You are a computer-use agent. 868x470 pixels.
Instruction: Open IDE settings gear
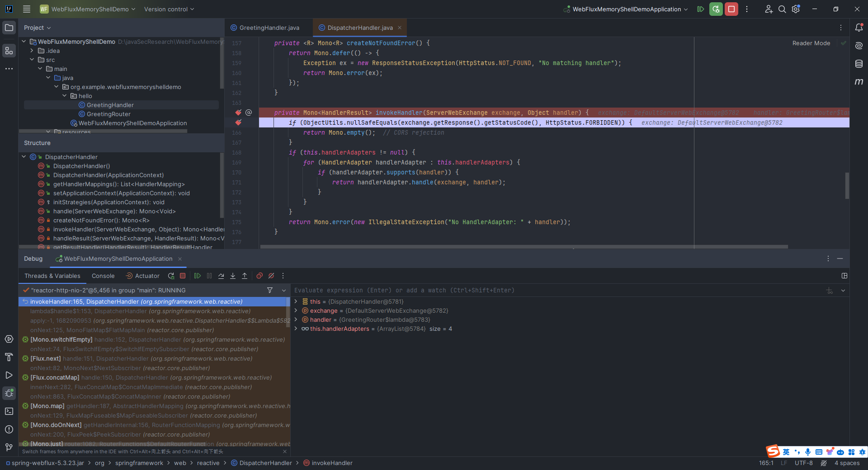[x=796, y=9]
